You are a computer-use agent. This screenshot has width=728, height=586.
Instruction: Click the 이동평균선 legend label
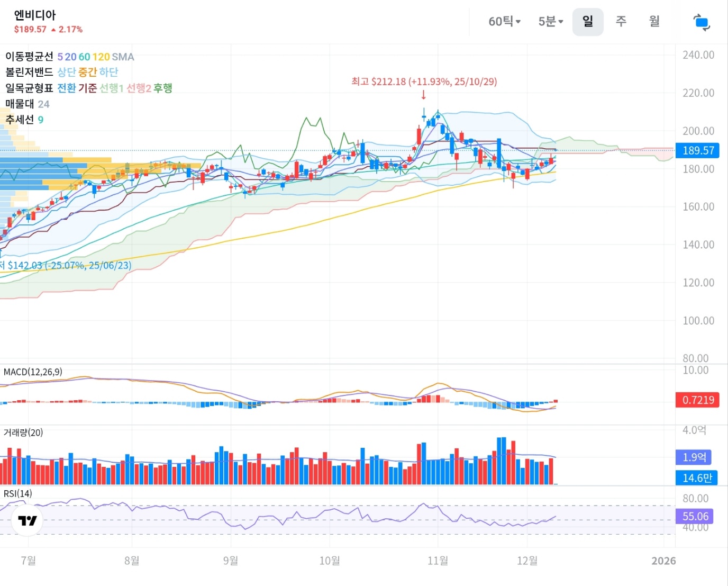29,57
